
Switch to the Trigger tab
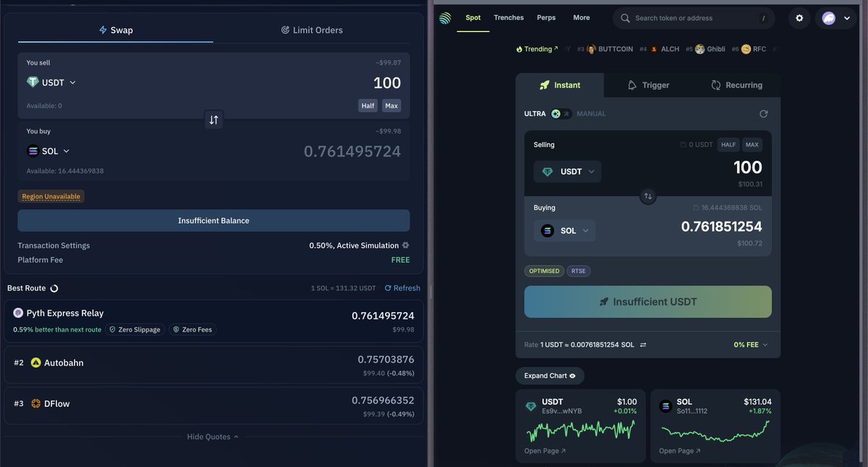pyautogui.click(x=648, y=85)
